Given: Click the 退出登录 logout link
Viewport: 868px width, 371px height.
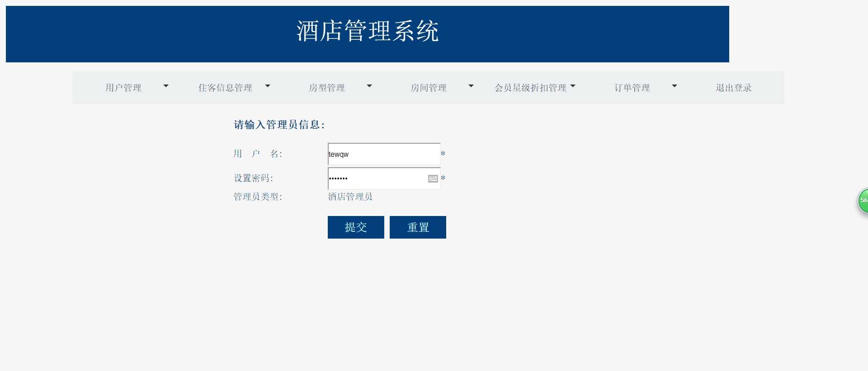Looking at the screenshot, I should (x=734, y=88).
